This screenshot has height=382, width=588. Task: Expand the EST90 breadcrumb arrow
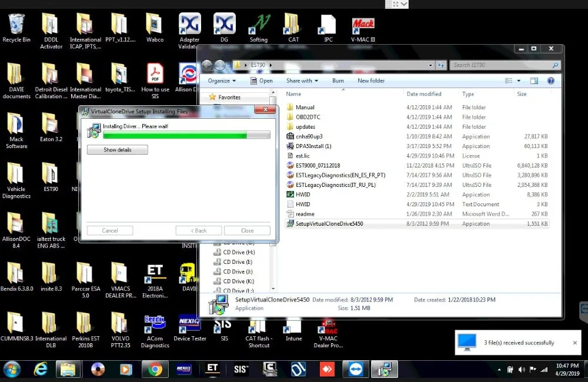[270, 65]
